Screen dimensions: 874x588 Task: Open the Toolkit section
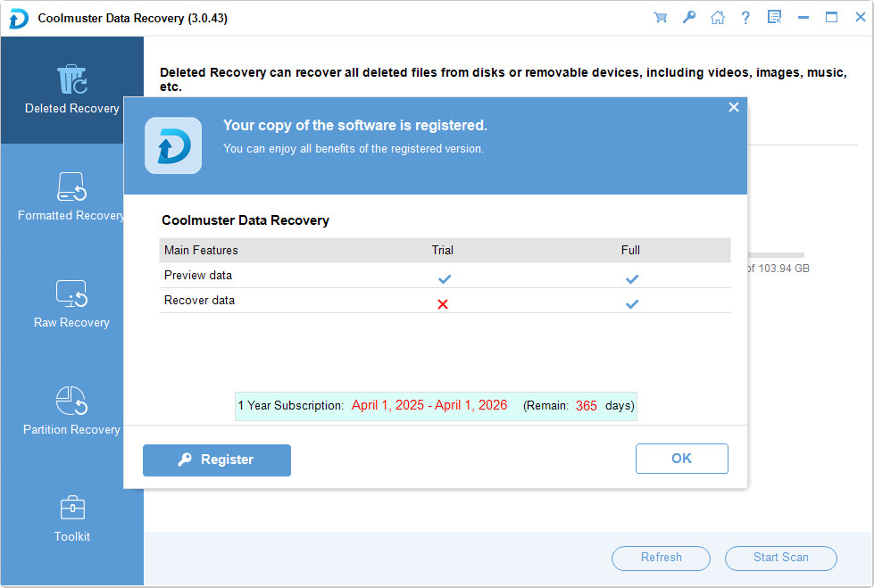pos(71,518)
